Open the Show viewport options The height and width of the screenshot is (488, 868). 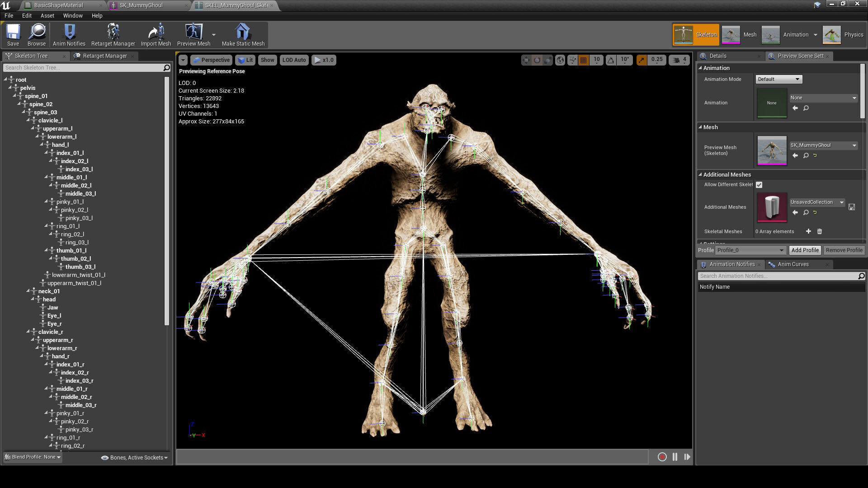click(267, 60)
